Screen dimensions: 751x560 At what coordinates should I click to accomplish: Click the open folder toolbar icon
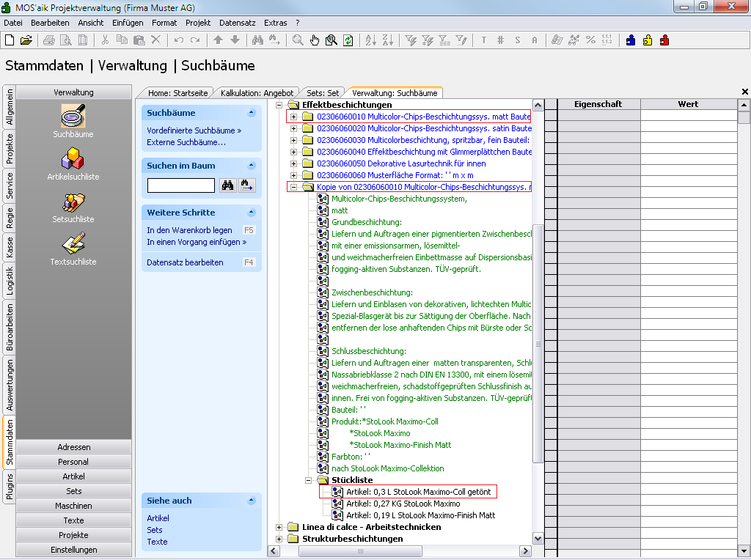(26, 40)
